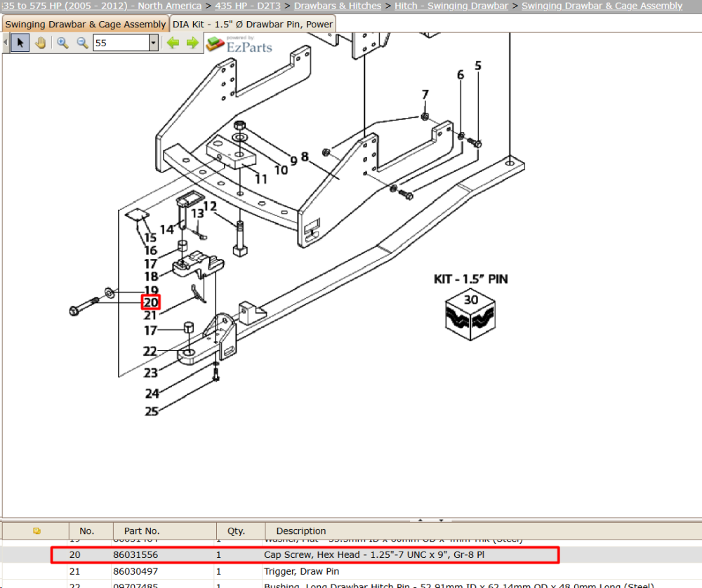Click callout number 8 in diagram

305,156
